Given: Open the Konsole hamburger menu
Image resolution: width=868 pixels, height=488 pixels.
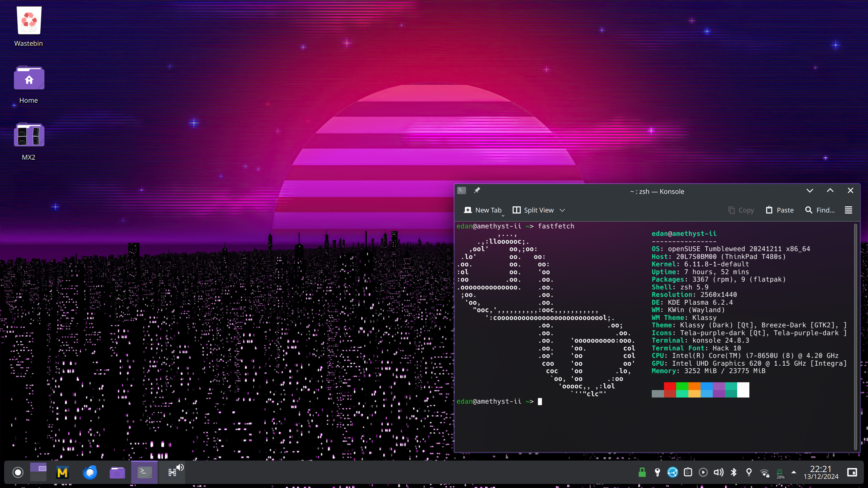Looking at the screenshot, I should (848, 210).
